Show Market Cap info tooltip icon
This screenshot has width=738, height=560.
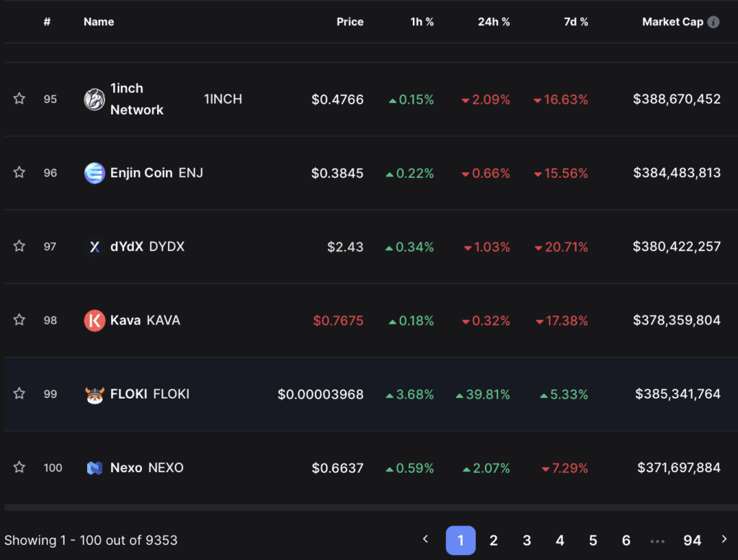tap(713, 22)
